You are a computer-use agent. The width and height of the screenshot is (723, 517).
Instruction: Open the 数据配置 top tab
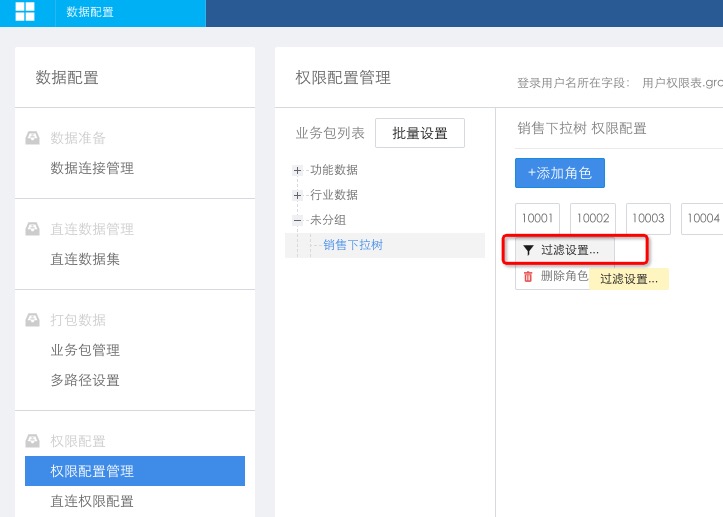click(x=90, y=12)
